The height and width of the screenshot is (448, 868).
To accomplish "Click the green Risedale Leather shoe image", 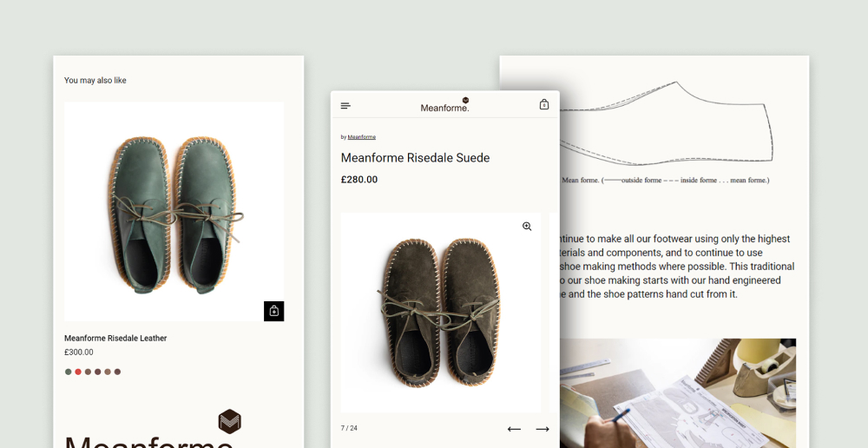I will coord(174,212).
